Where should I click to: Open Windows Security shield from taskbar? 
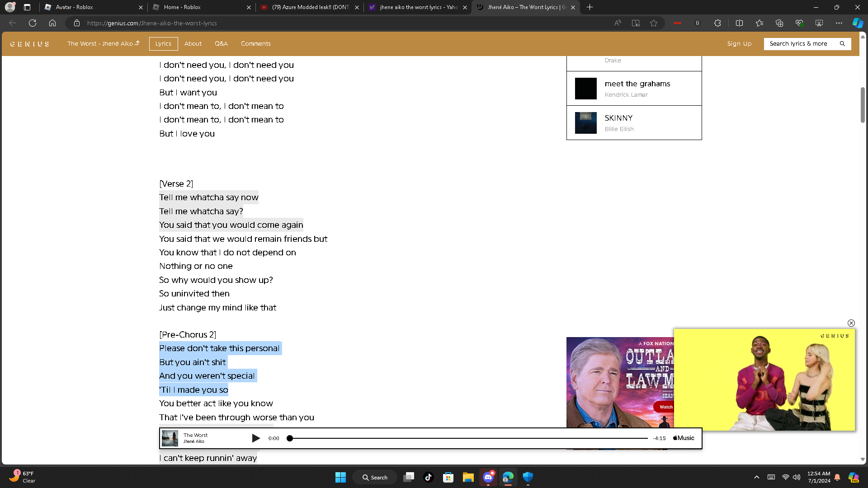point(528,477)
